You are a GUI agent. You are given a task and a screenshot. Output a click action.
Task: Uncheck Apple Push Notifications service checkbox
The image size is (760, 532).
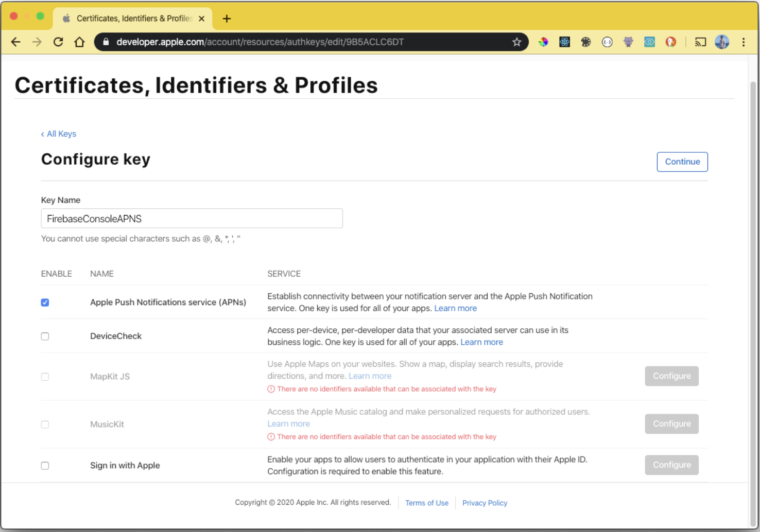pyautogui.click(x=45, y=303)
